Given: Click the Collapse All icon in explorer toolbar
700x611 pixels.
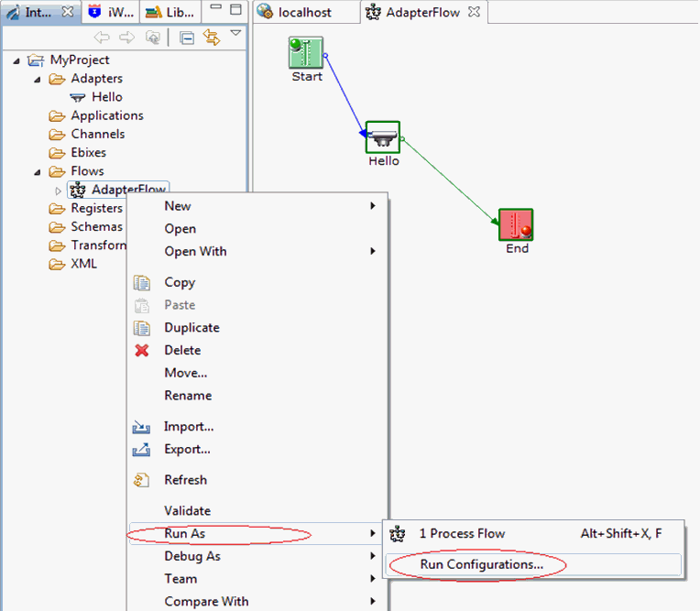Looking at the screenshot, I should [187, 38].
